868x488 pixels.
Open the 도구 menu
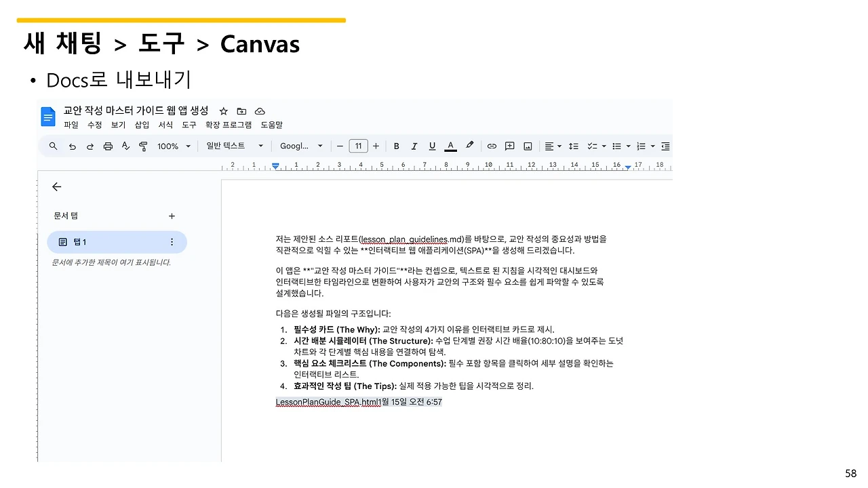[x=189, y=125]
